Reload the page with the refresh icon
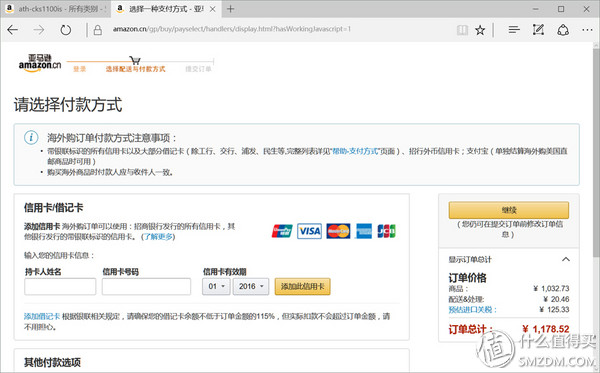The width and height of the screenshot is (600, 373). (x=65, y=30)
